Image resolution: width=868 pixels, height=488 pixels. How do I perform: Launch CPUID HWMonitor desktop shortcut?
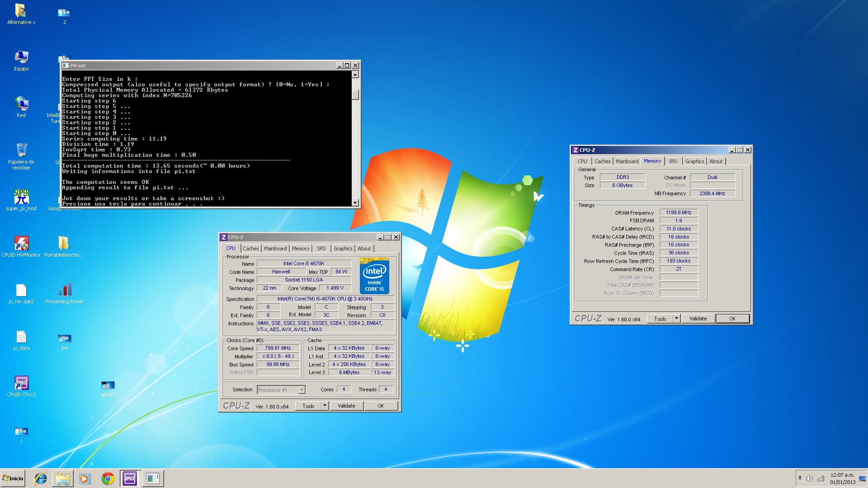(21, 246)
